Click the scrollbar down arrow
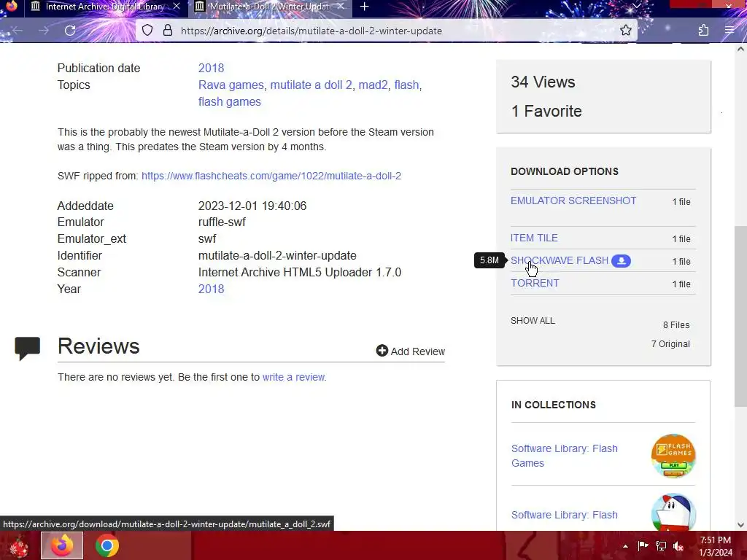747x560 pixels. tap(740, 525)
